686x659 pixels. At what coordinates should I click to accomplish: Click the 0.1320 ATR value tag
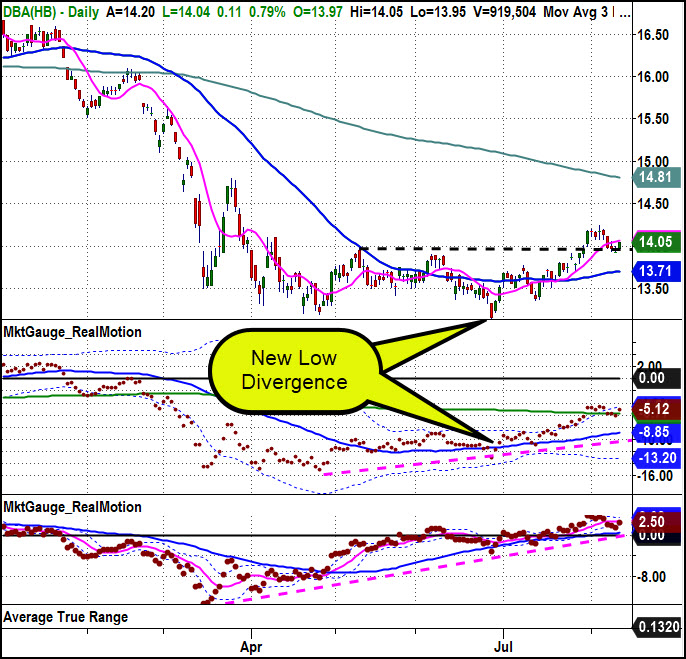pyautogui.click(x=658, y=627)
